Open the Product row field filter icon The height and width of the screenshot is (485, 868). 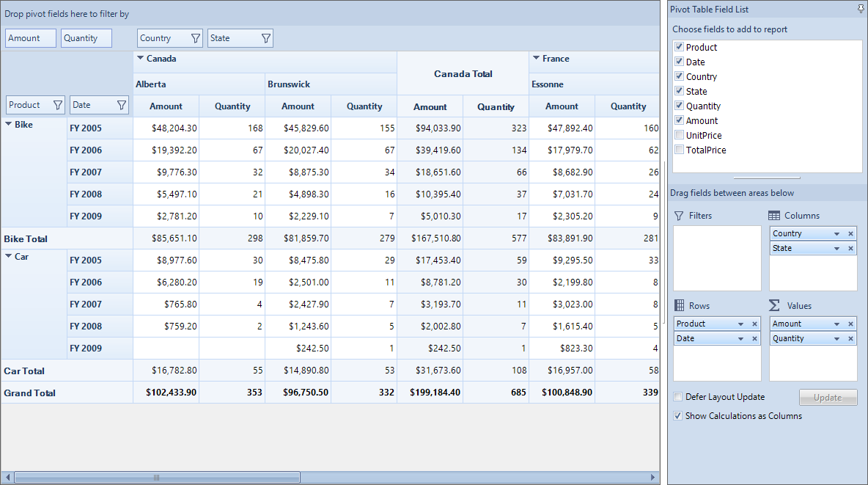click(x=58, y=105)
